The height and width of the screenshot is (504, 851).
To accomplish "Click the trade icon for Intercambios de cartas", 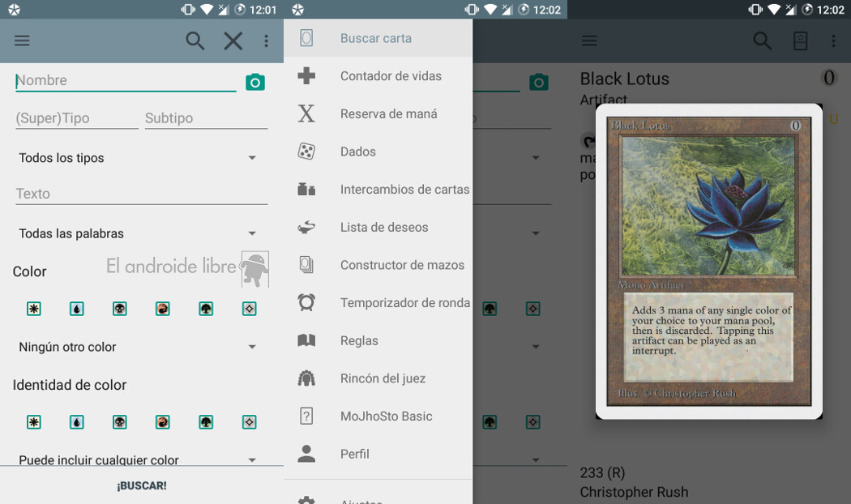I will [306, 190].
